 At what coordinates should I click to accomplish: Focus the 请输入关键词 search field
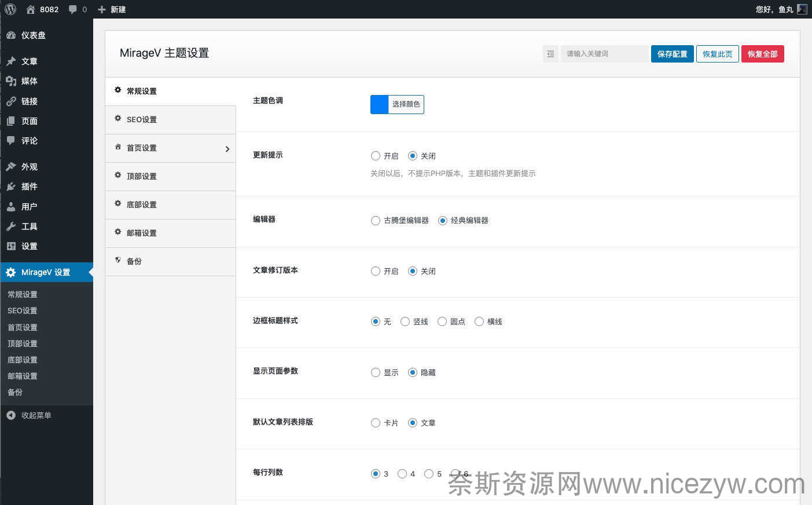604,54
